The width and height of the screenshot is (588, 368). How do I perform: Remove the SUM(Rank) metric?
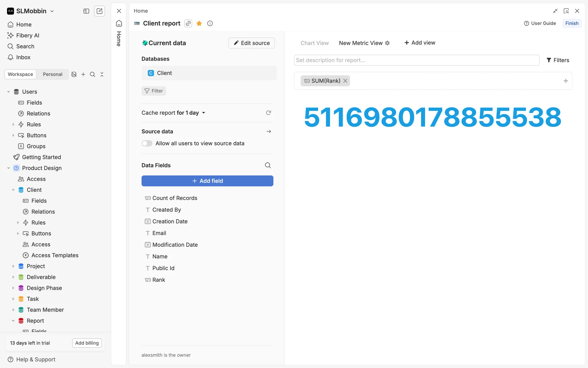pyautogui.click(x=345, y=81)
